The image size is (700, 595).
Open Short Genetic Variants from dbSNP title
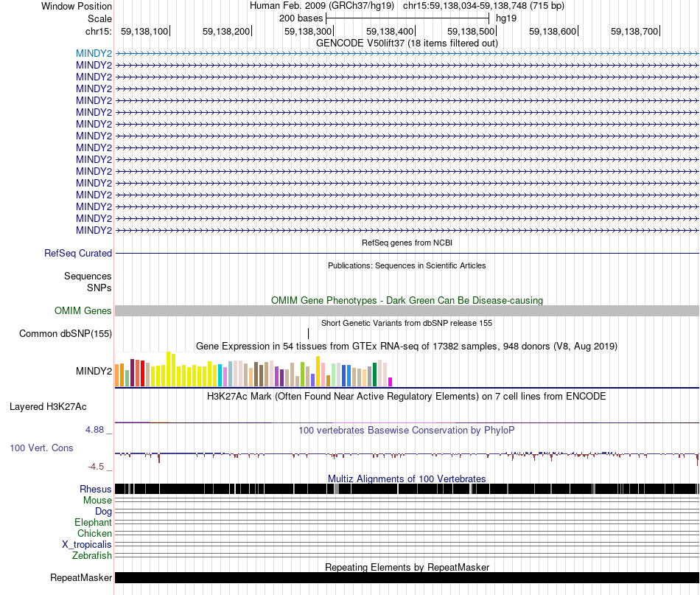pos(407,323)
